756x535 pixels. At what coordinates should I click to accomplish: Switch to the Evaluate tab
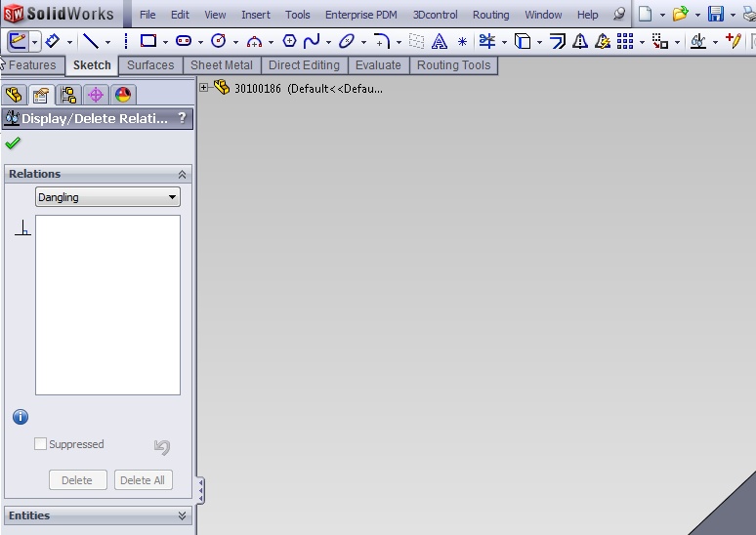point(378,65)
